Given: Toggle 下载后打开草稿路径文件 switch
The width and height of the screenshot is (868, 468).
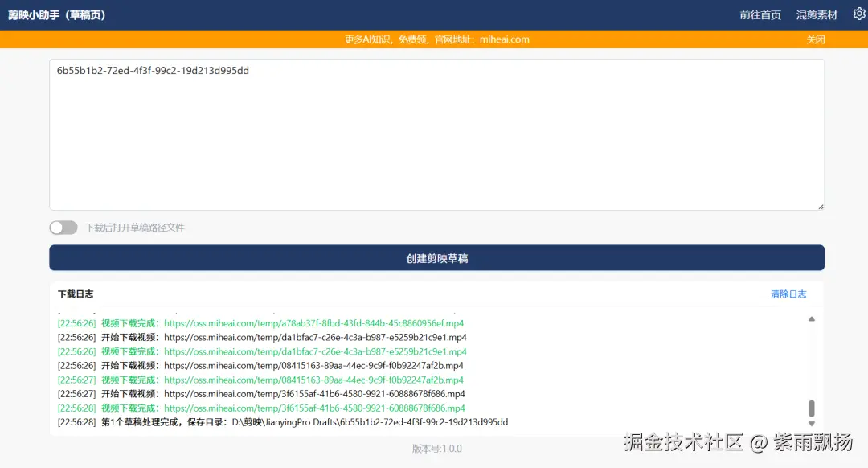Looking at the screenshot, I should pyautogui.click(x=63, y=228).
